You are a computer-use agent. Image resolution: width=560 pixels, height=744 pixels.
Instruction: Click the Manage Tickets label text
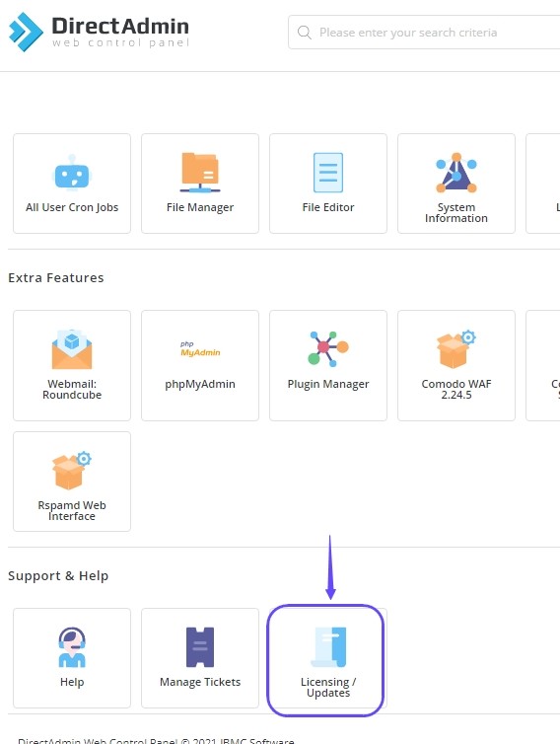tap(200, 682)
